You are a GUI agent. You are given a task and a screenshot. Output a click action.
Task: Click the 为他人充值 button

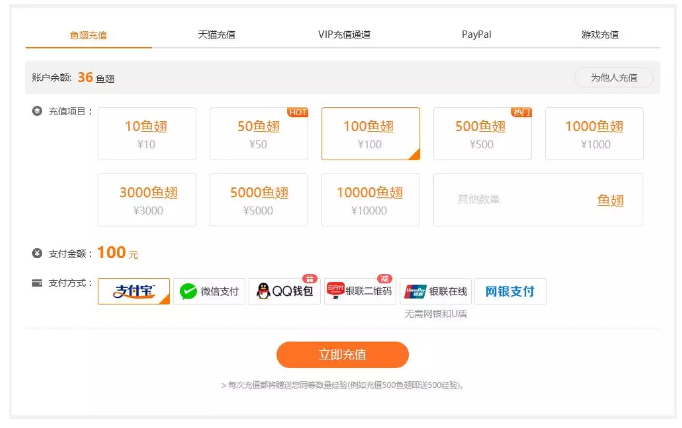point(613,77)
